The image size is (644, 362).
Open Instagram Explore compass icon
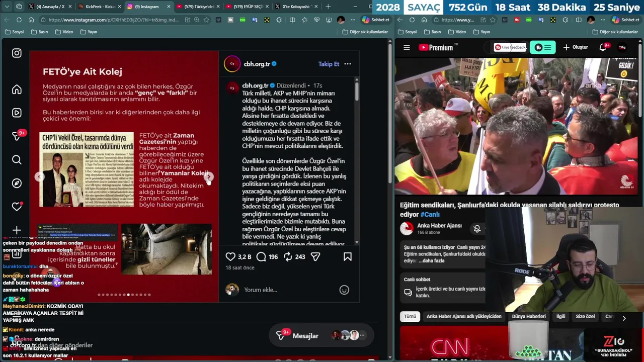17,183
